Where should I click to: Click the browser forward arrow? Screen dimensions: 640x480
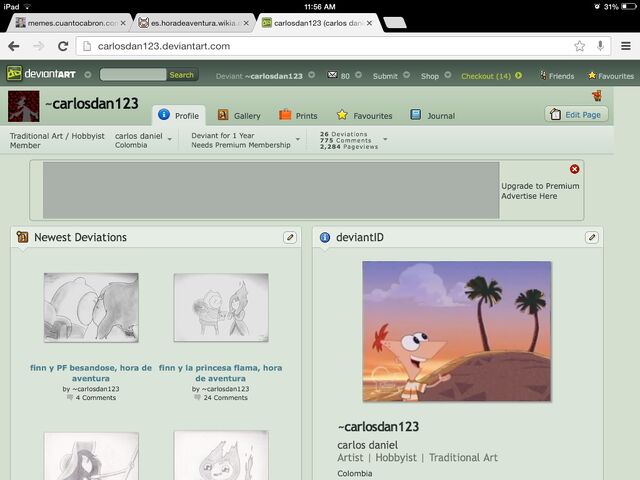point(39,46)
